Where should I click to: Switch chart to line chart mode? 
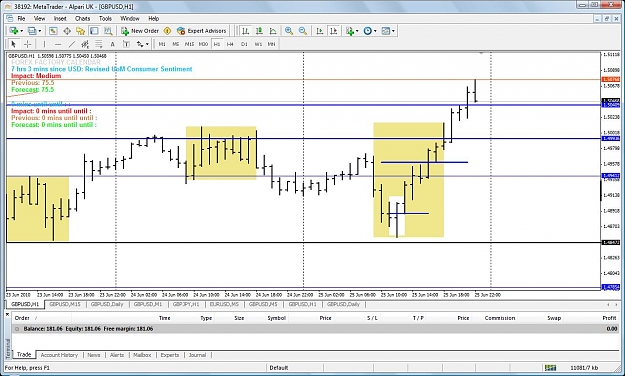click(x=273, y=31)
